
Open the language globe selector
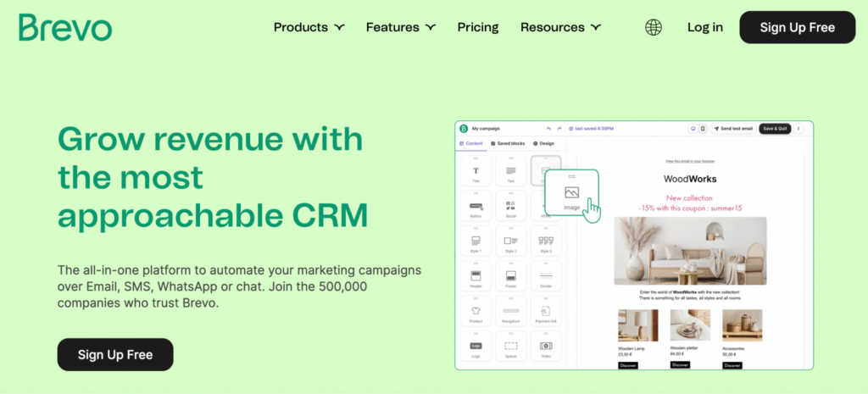coord(654,27)
